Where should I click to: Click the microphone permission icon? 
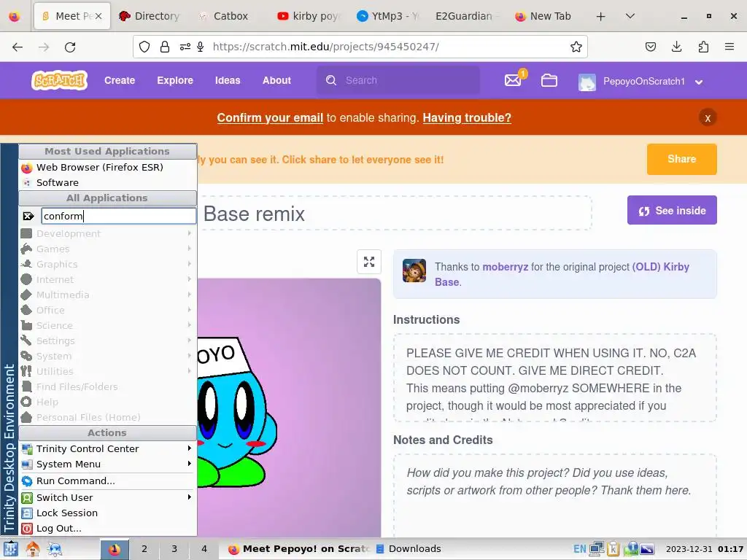[x=201, y=47]
